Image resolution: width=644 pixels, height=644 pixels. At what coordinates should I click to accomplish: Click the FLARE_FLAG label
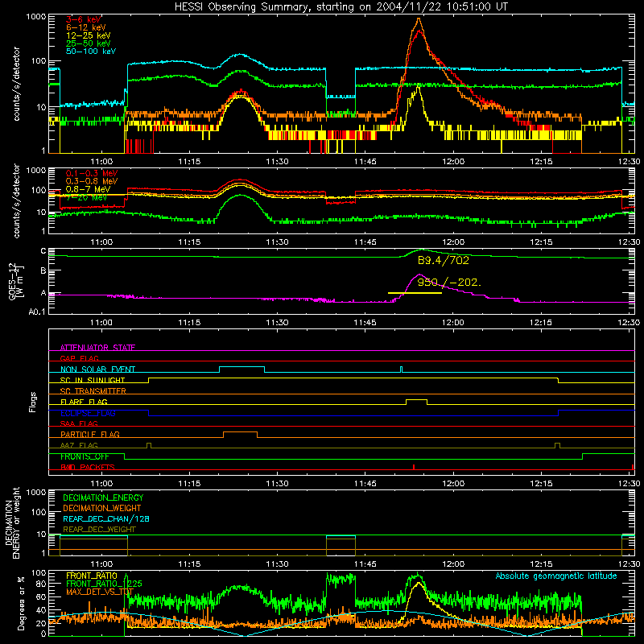pyautogui.click(x=84, y=402)
